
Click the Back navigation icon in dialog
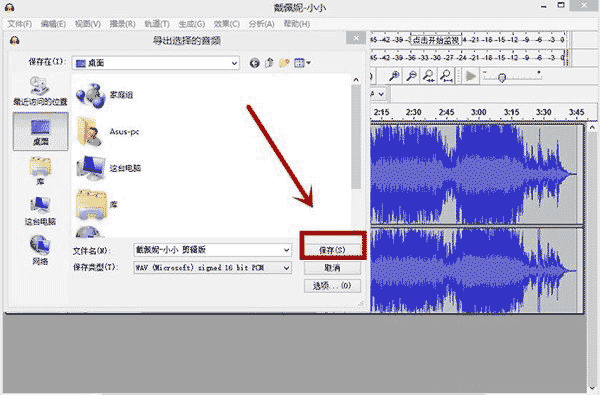point(254,63)
